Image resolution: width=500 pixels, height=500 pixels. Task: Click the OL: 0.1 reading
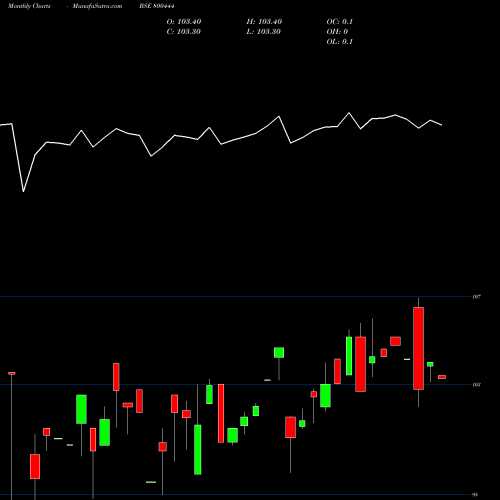pyautogui.click(x=339, y=42)
